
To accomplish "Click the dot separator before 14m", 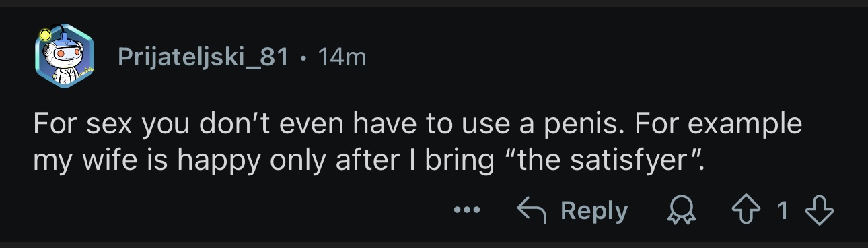I will tap(305, 58).
